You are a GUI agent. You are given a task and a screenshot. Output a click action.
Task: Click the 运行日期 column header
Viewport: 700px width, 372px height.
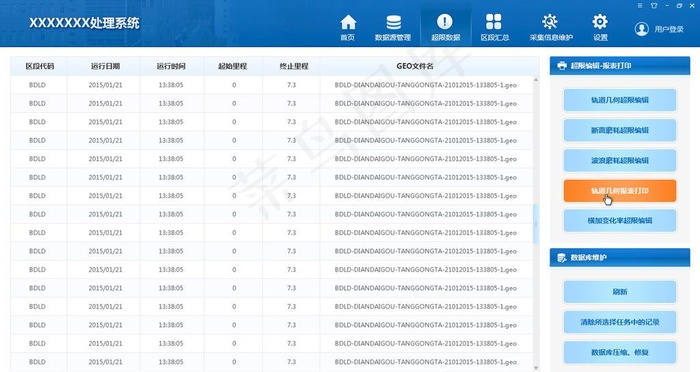(x=104, y=66)
